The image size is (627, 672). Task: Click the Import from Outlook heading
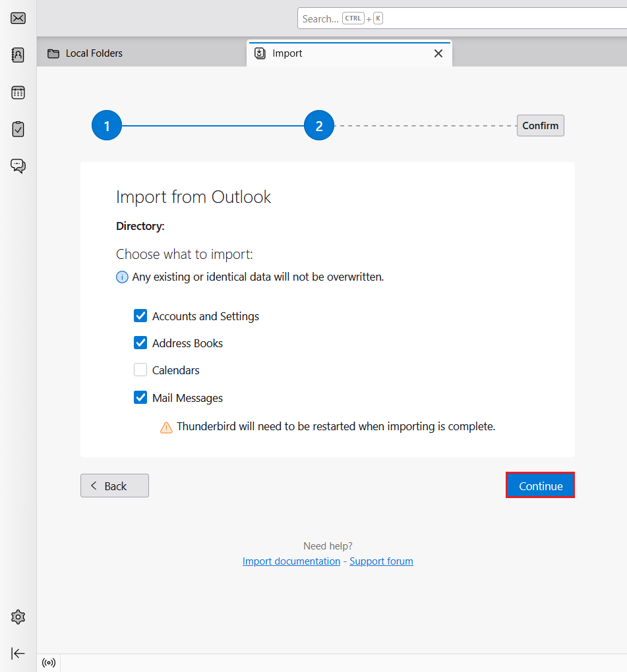(x=193, y=197)
